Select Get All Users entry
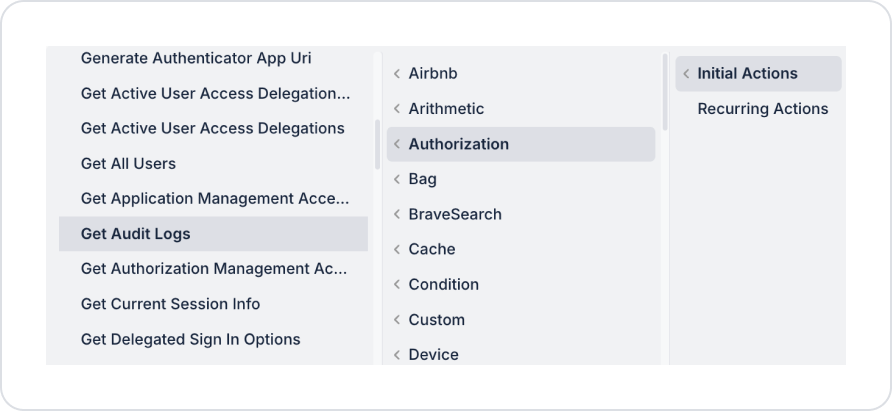 pos(213,163)
